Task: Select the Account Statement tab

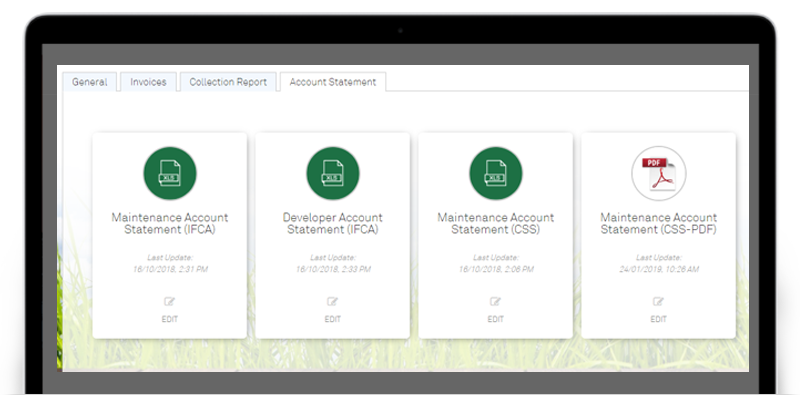Action: click(x=333, y=82)
